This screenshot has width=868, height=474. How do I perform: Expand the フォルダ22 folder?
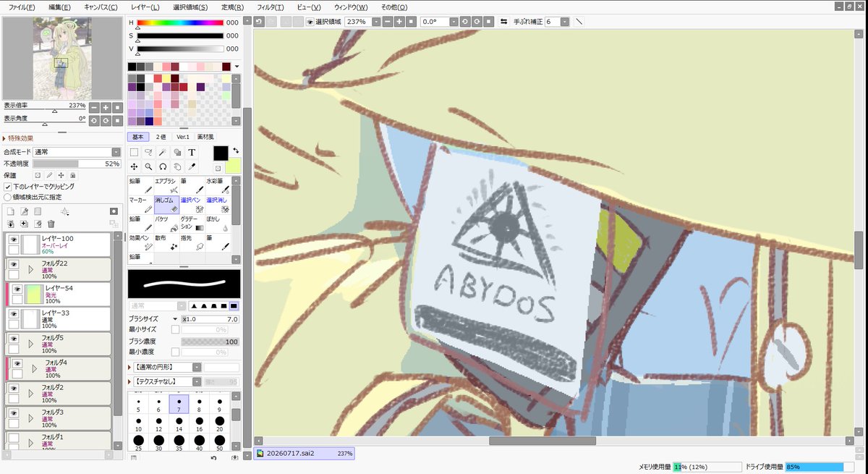coord(30,269)
